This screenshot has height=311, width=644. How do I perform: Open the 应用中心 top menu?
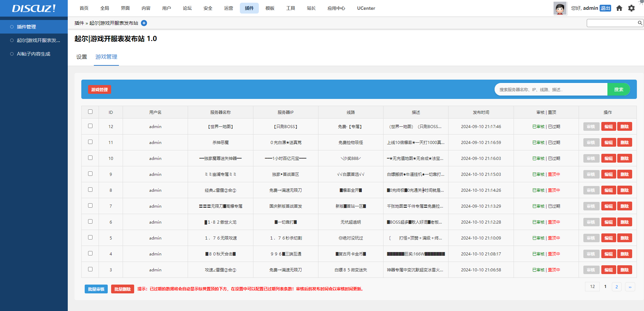pos(336,8)
